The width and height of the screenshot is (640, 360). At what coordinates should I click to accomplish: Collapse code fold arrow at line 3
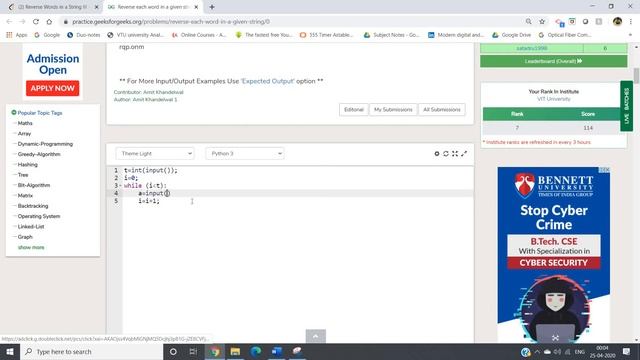click(x=121, y=186)
